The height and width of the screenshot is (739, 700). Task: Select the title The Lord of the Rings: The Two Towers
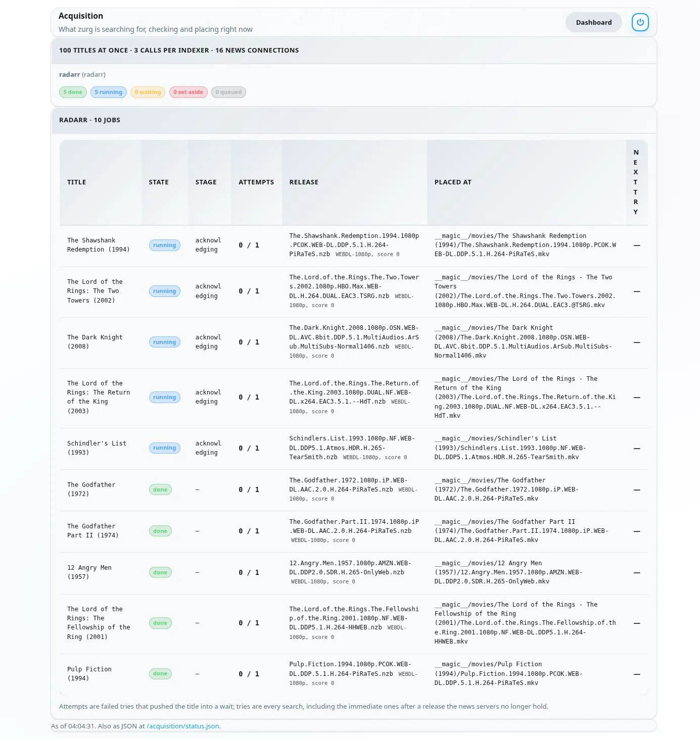pos(95,291)
